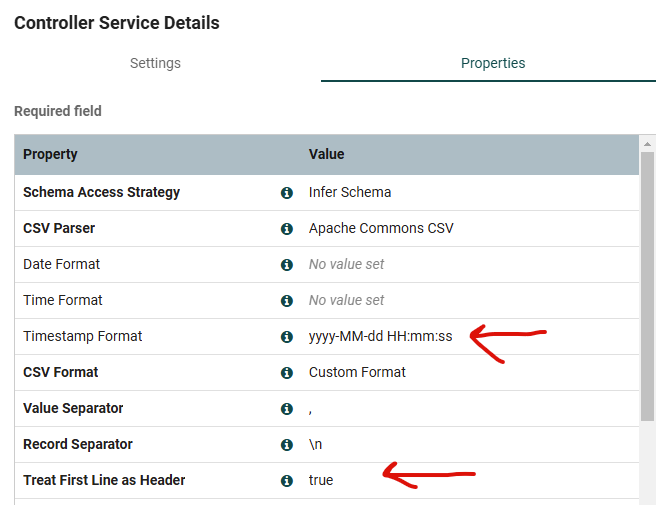This screenshot has height=505, width=656.
Task: Set a value for Date Format
Action: (346, 264)
